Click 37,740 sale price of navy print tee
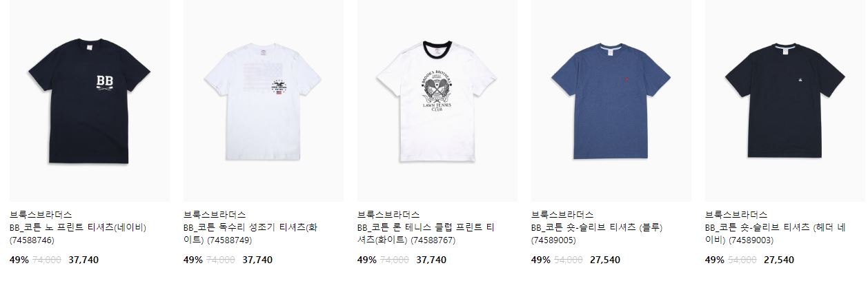 [x=84, y=260]
